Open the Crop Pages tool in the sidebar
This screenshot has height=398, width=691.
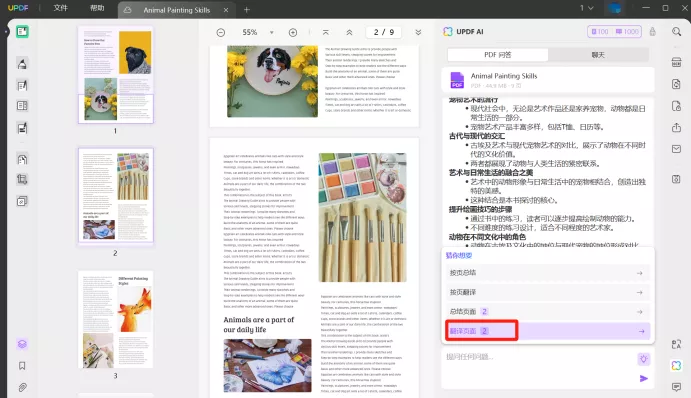[x=22, y=179]
